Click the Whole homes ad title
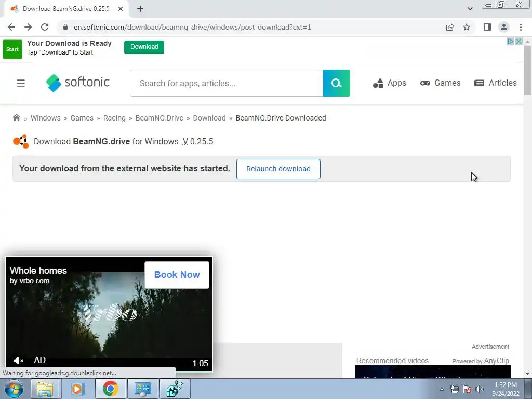532x399 pixels. coord(38,270)
